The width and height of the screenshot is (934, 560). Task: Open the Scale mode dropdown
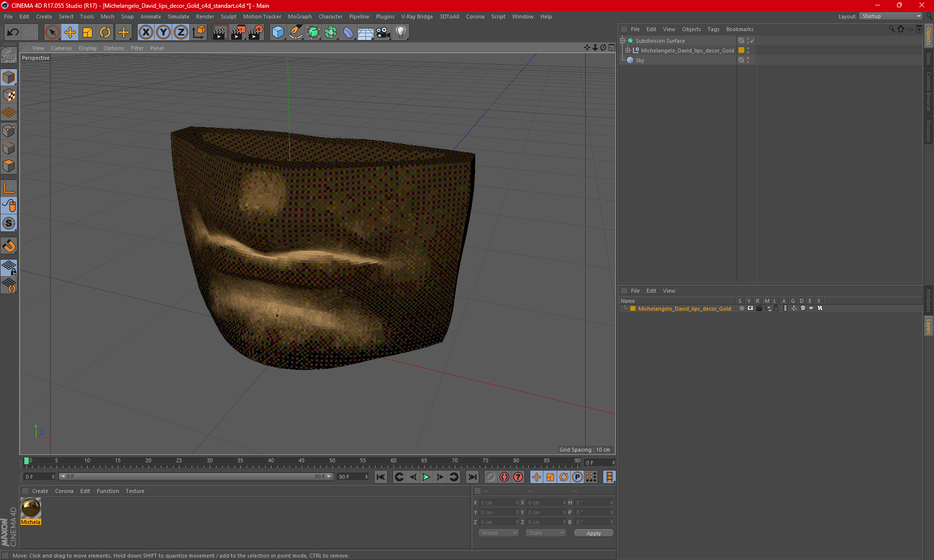tap(546, 533)
